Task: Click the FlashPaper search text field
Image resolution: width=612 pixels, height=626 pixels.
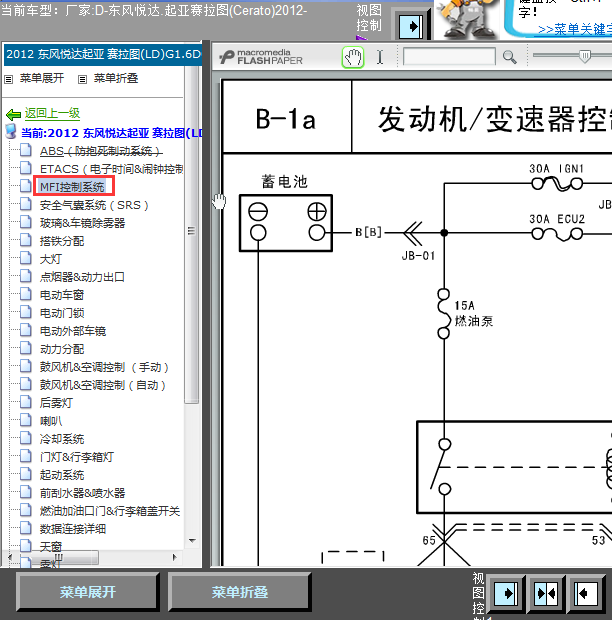Action: [449, 57]
